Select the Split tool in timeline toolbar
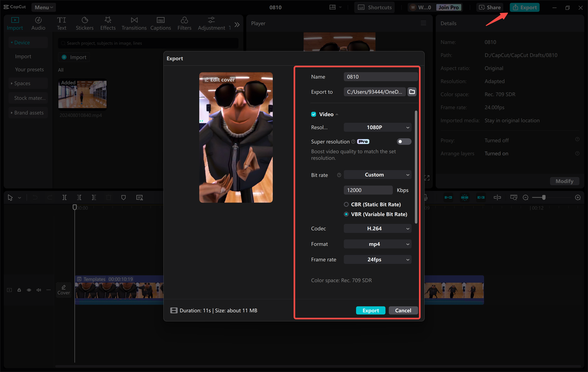The image size is (588, 372). click(64, 197)
